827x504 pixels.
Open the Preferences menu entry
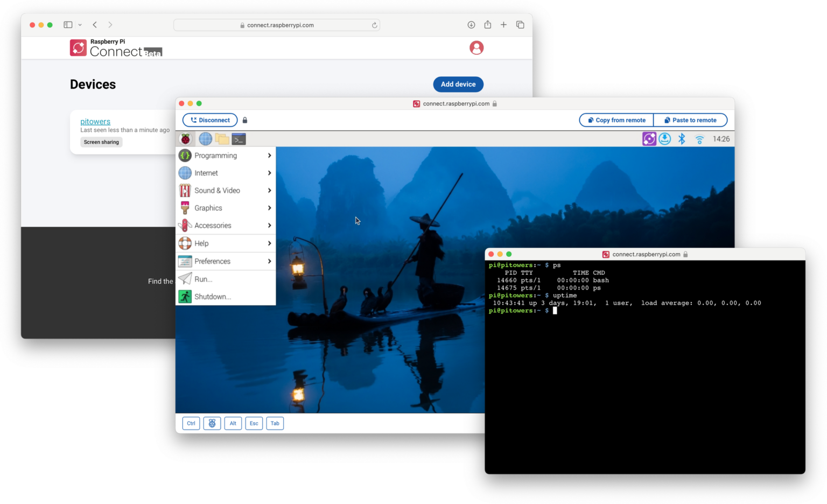pyautogui.click(x=212, y=261)
